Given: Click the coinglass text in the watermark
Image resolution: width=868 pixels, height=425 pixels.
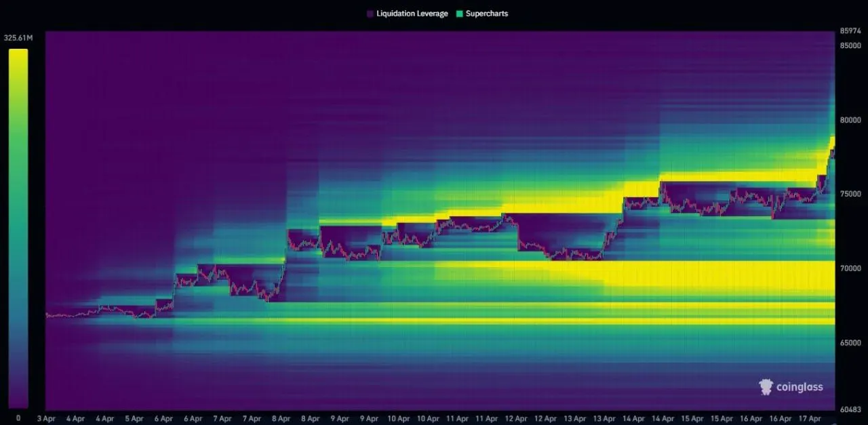Looking at the screenshot, I should click(x=800, y=387).
